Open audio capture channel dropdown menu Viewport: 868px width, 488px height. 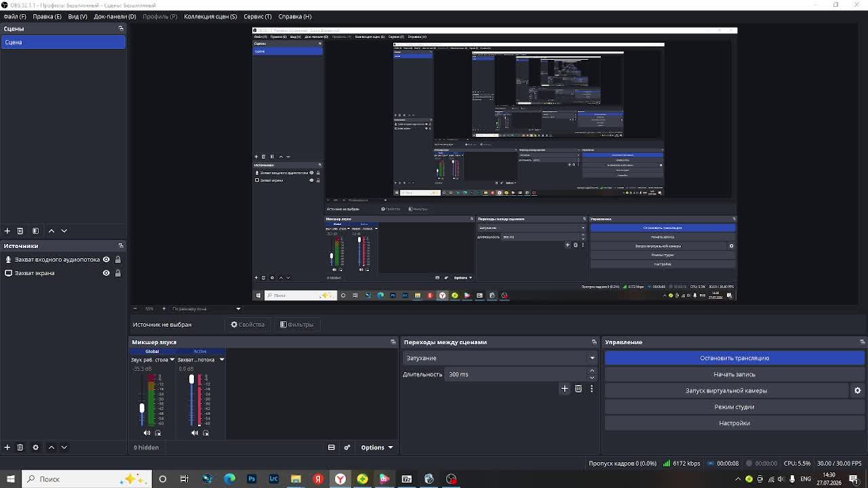point(221,360)
